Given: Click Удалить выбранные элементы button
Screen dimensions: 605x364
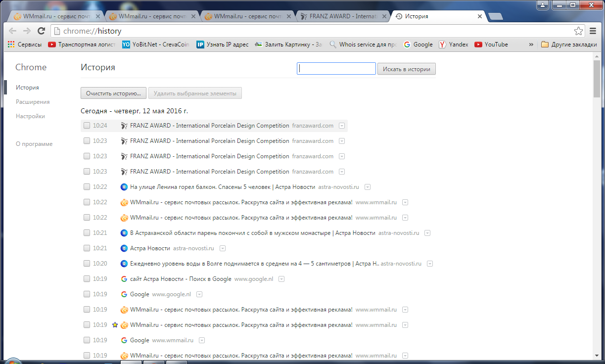Looking at the screenshot, I should 195,93.
